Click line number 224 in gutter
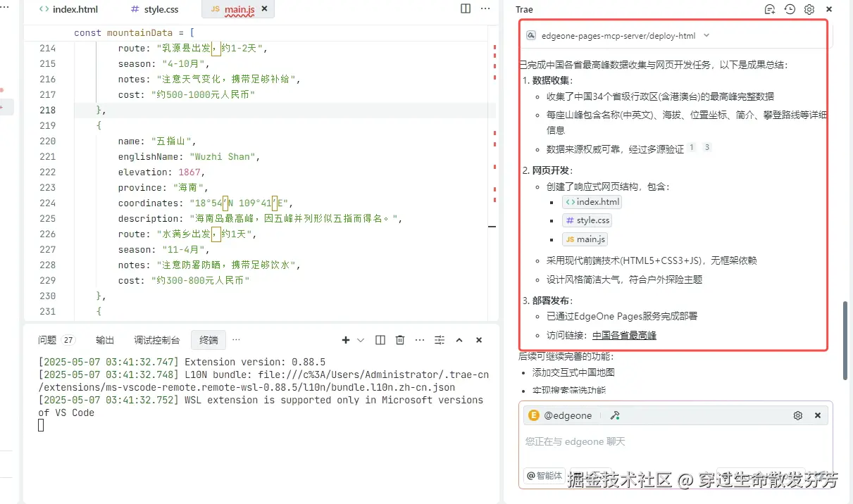This screenshot has width=853, height=504. pyautogui.click(x=48, y=203)
